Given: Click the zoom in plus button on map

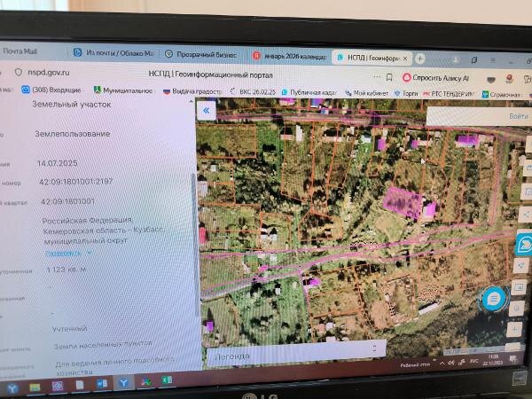Looking at the screenshot, I should [514, 329].
